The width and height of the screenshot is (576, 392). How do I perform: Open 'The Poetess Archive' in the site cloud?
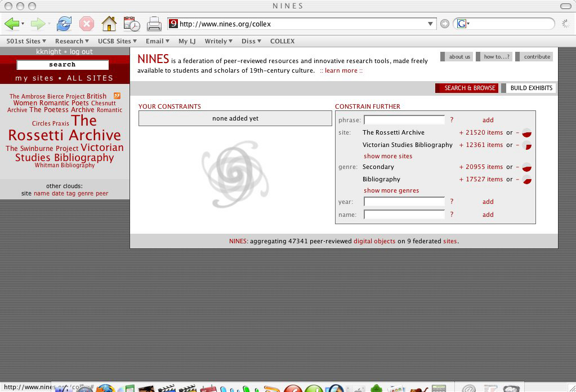tap(62, 109)
